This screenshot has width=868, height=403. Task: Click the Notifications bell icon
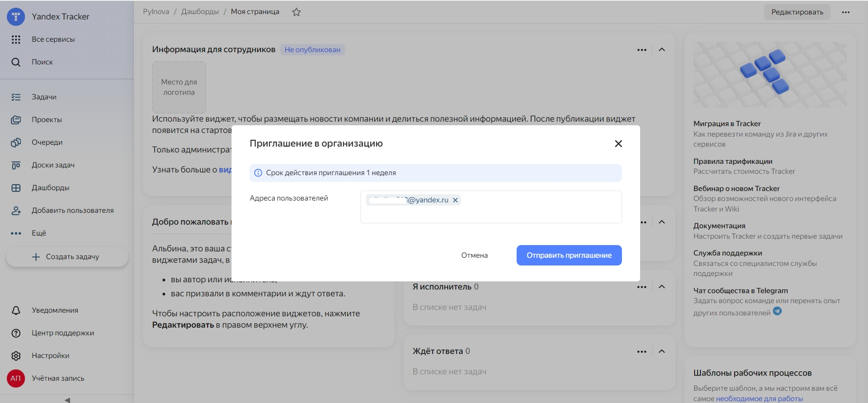[16, 310]
